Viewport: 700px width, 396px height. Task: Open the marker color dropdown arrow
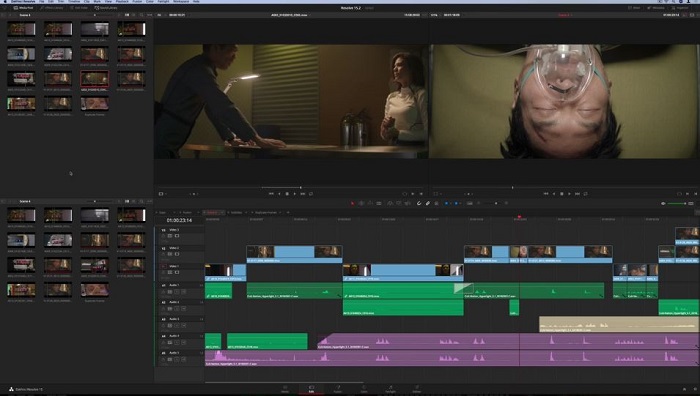(x=460, y=203)
